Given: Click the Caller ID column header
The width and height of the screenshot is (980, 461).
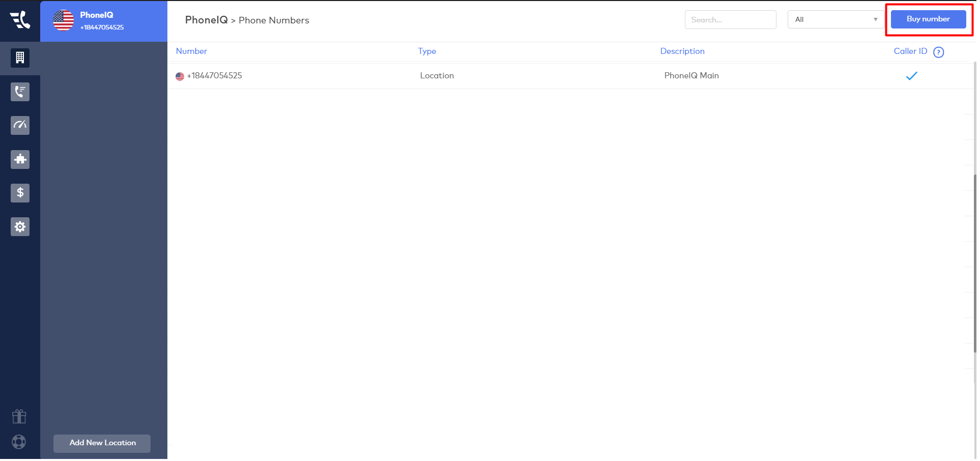Looking at the screenshot, I should click(x=910, y=51).
